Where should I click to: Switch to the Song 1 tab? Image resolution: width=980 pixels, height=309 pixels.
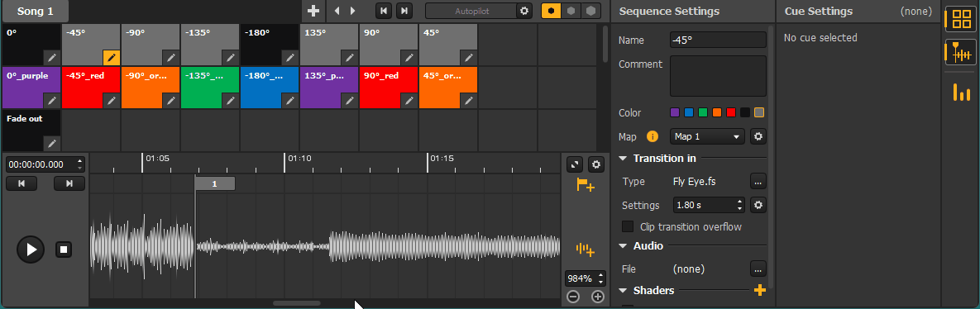tap(35, 12)
